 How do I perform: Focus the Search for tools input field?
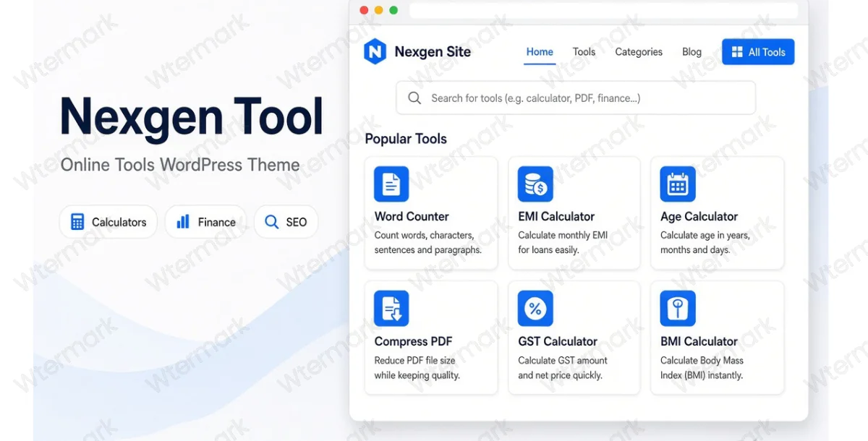(576, 98)
